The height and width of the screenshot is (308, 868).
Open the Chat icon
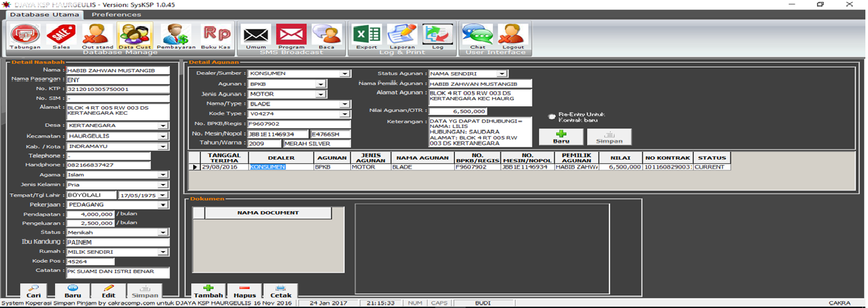click(x=477, y=36)
